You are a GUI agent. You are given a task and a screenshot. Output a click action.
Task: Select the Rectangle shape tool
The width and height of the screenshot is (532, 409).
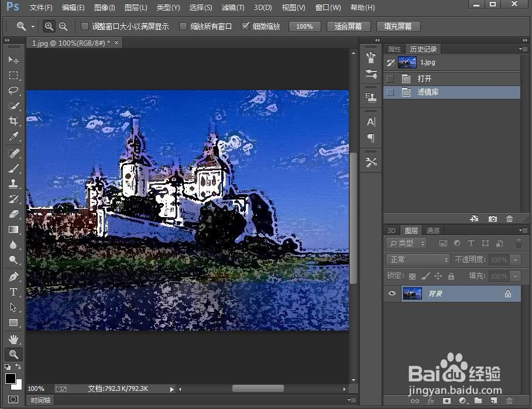[13, 322]
